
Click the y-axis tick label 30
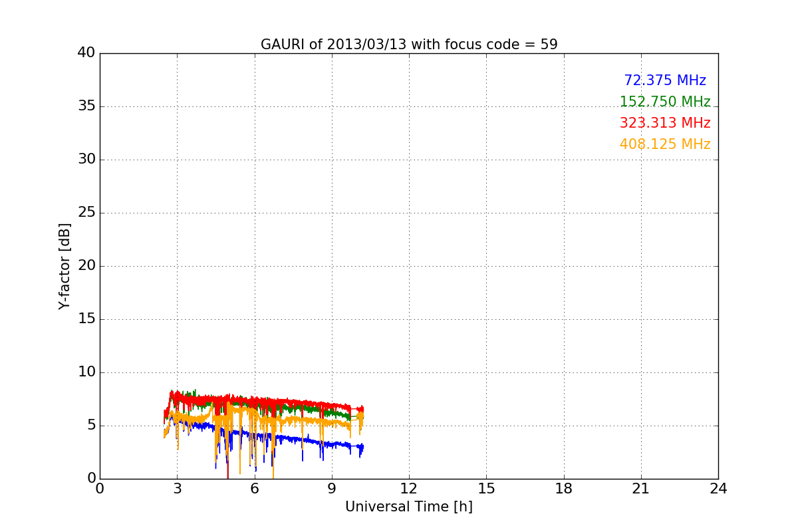[x=86, y=160]
